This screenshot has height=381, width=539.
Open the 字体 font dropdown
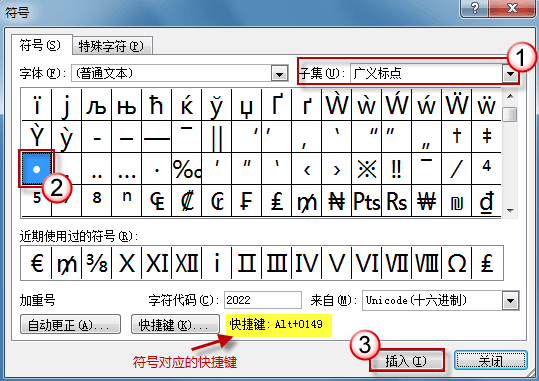coord(279,73)
